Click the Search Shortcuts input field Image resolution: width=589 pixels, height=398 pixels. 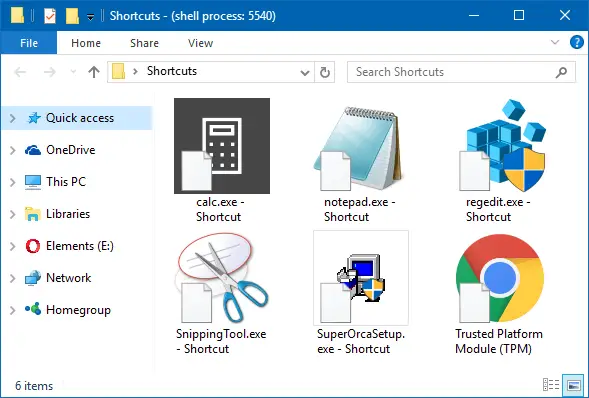click(461, 72)
